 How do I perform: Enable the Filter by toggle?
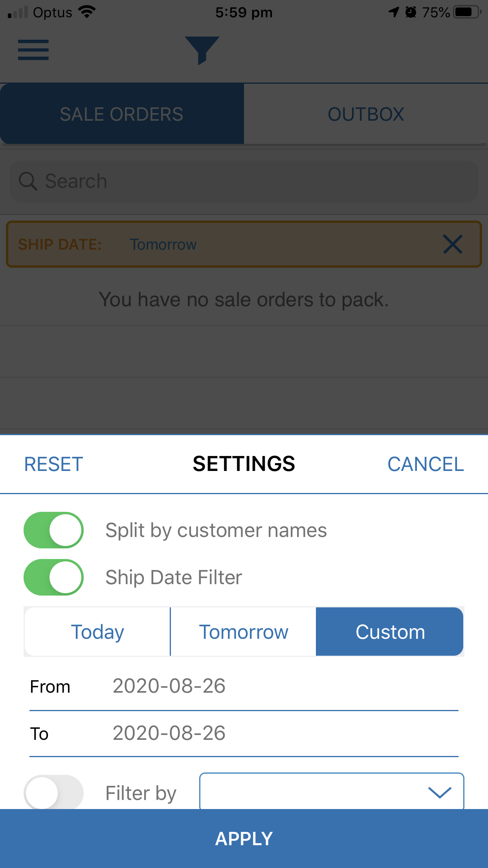point(54,792)
